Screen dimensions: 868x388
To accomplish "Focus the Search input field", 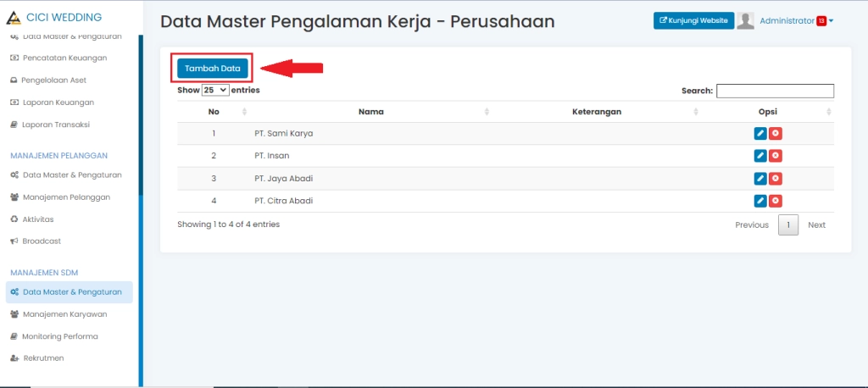I will pos(775,91).
